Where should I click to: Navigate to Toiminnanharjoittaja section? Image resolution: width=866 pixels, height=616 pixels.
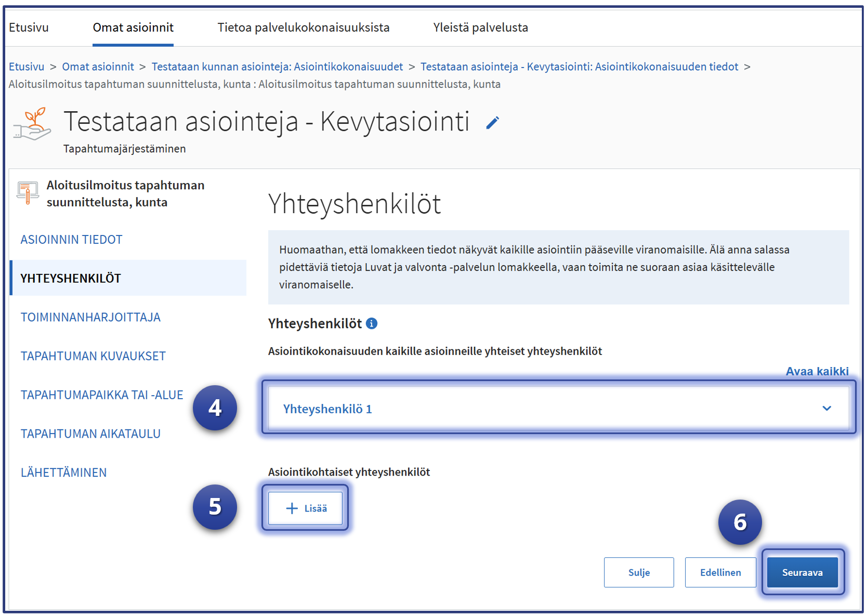point(90,317)
